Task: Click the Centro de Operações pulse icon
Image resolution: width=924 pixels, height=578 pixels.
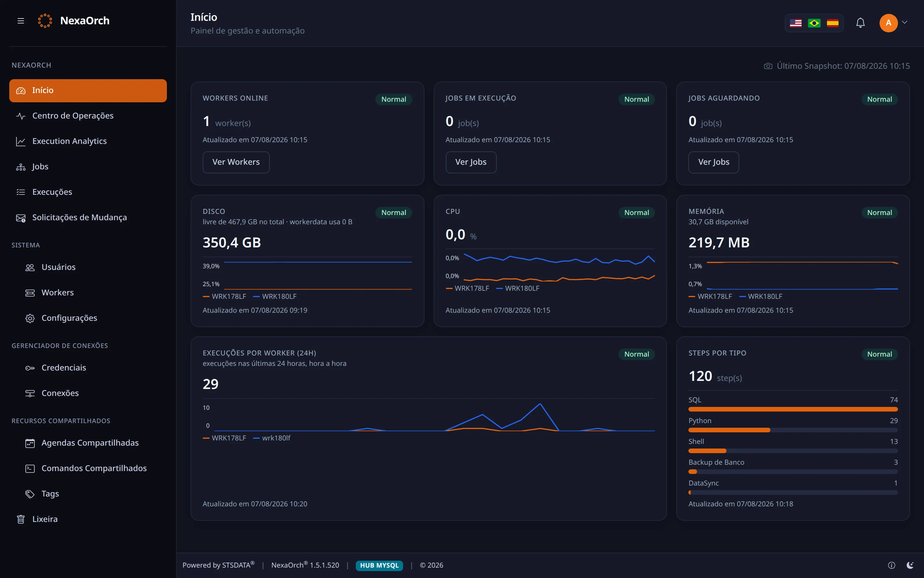Action: point(21,116)
